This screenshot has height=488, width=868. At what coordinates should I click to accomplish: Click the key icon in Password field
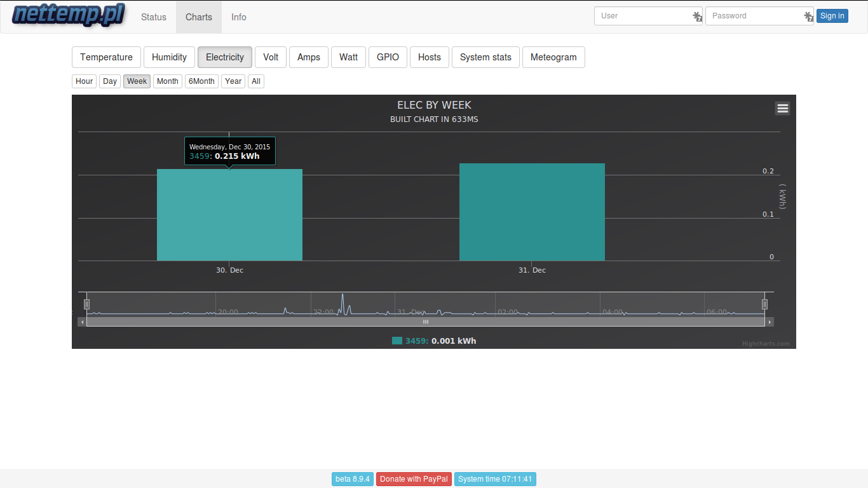pos(808,17)
